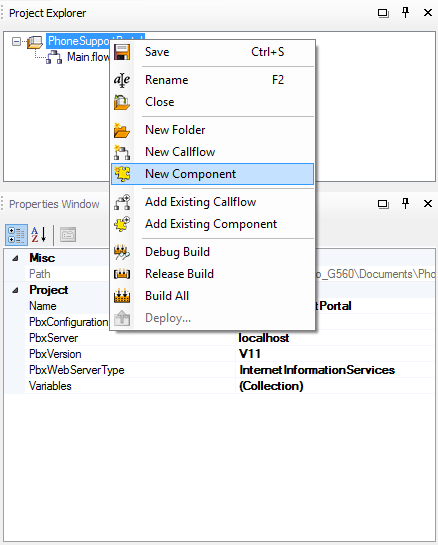Sort properties alphabetically with A-Z button
This screenshot has width=438, height=545.
pos(39,235)
